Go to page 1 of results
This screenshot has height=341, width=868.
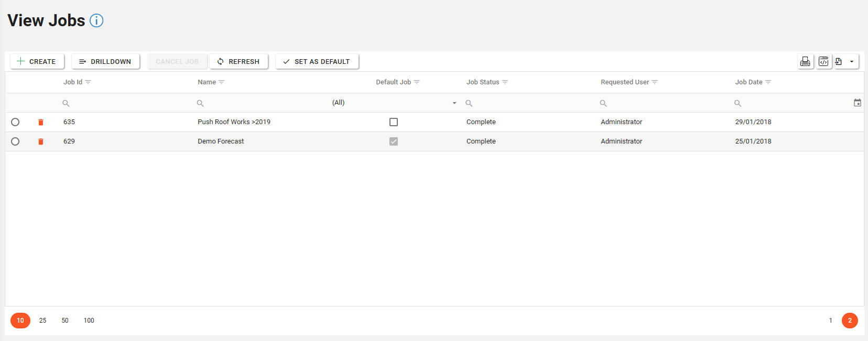coord(830,321)
